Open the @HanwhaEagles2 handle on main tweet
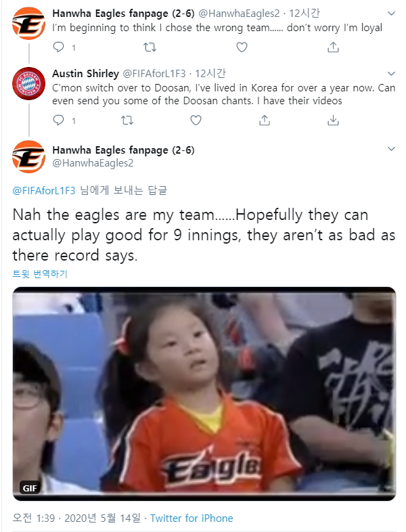 (x=93, y=163)
